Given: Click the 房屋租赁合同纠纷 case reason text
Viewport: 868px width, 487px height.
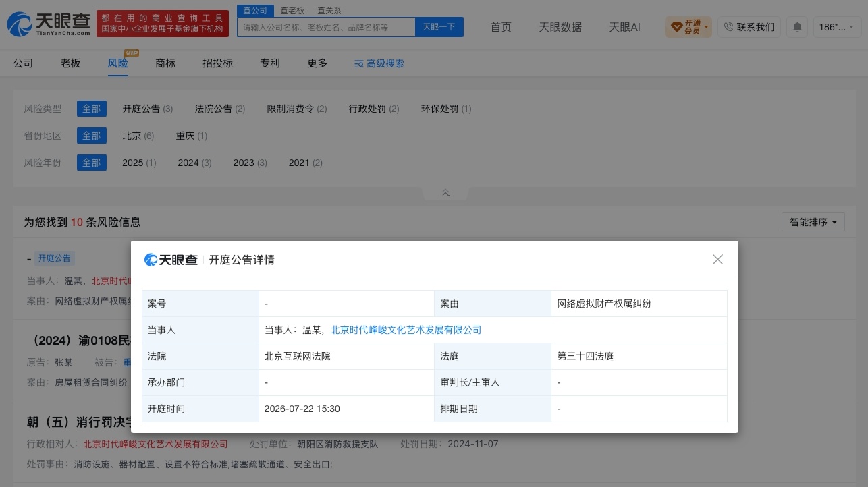Looking at the screenshot, I should 91,382.
